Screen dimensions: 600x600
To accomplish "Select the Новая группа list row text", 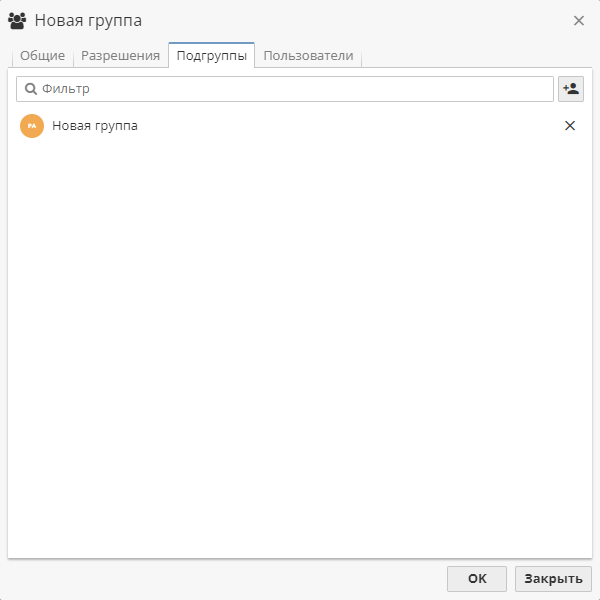I will click(95, 126).
